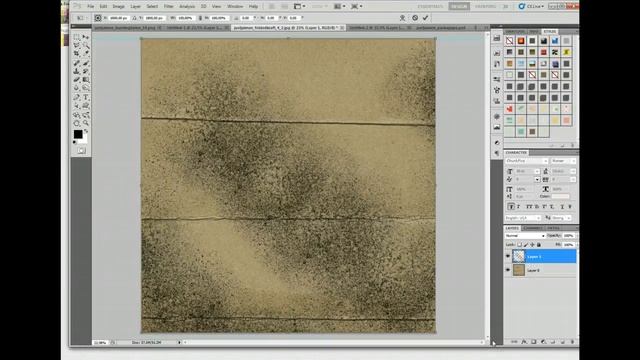
Task: Open the CS Live button
Action: (531, 7)
